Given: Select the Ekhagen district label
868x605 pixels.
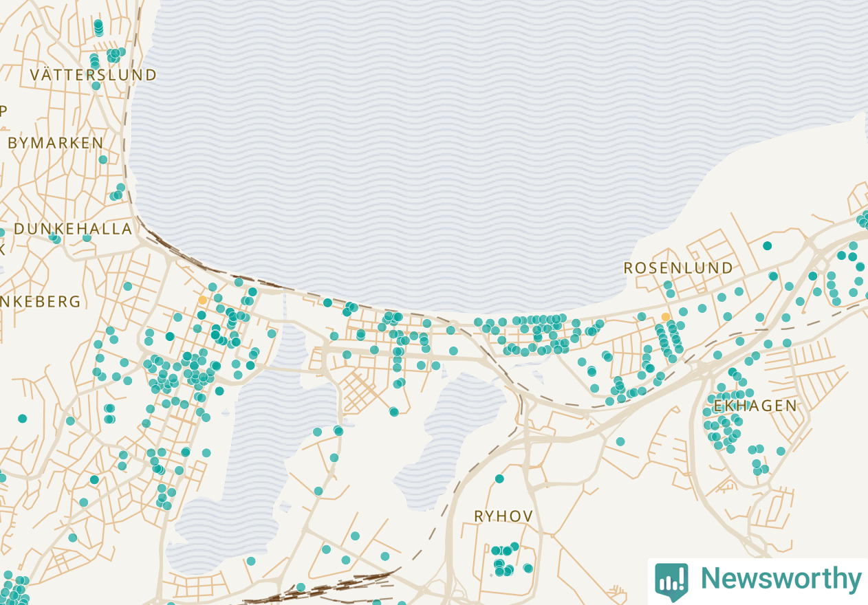Looking at the screenshot, I should point(755,406).
